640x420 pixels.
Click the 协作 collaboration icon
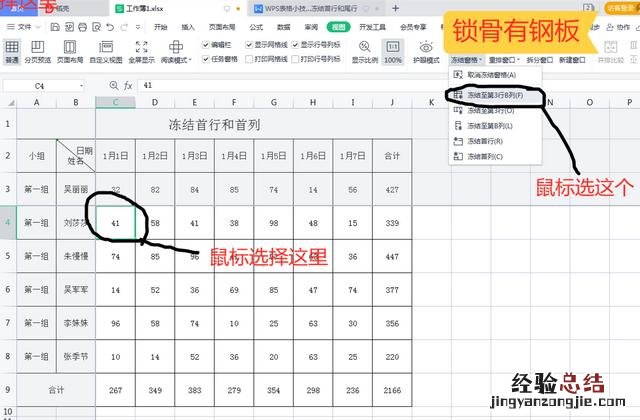[x=618, y=27]
